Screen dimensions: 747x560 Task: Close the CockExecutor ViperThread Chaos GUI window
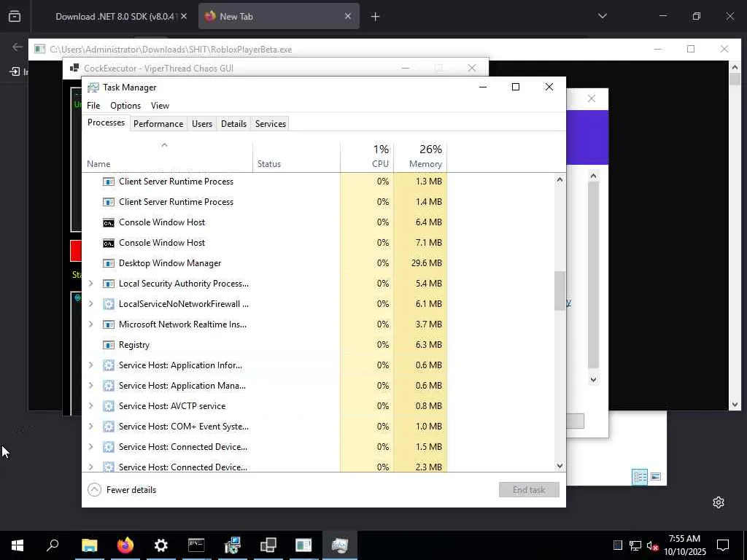[x=472, y=68]
